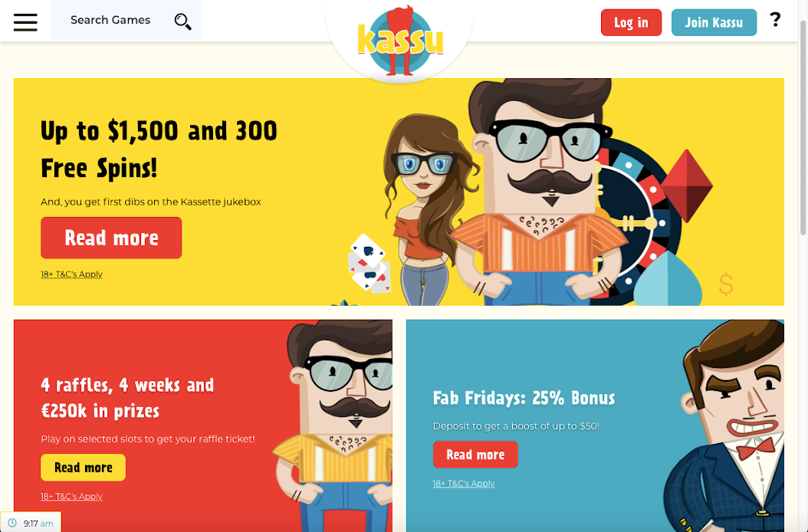Click the Join Kassu button
Image resolution: width=808 pixels, height=532 pixels.
(x=714, y=23)
